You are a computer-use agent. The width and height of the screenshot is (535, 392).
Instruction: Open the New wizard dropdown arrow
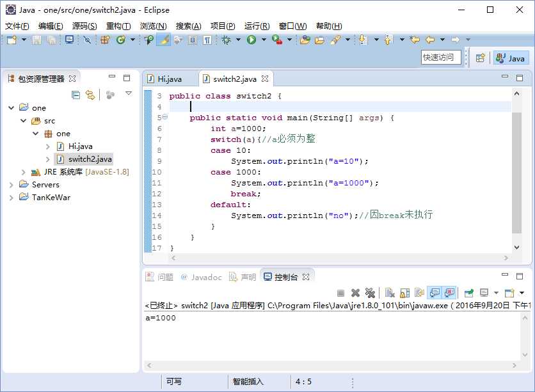coord(24,40)
